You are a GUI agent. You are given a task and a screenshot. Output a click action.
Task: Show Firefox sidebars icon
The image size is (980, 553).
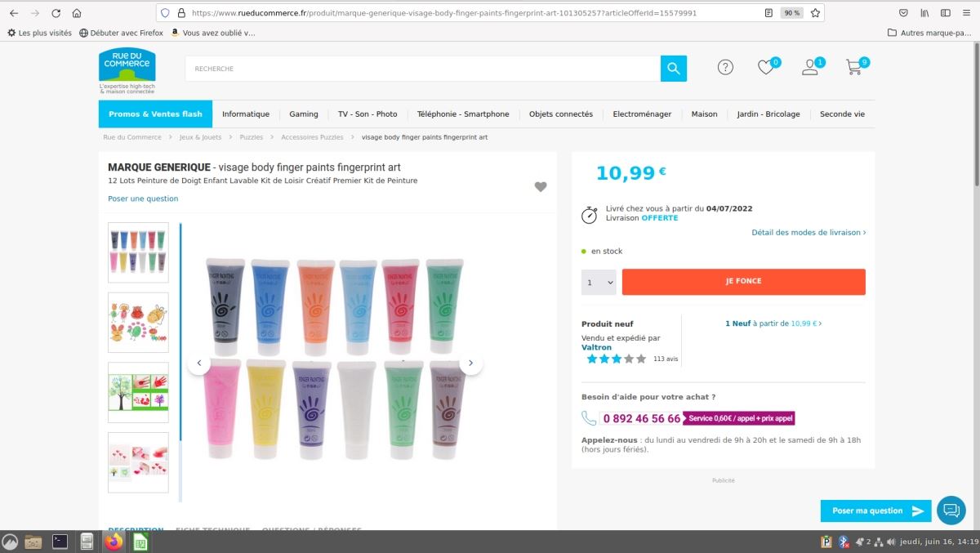(x=946, y=13)
